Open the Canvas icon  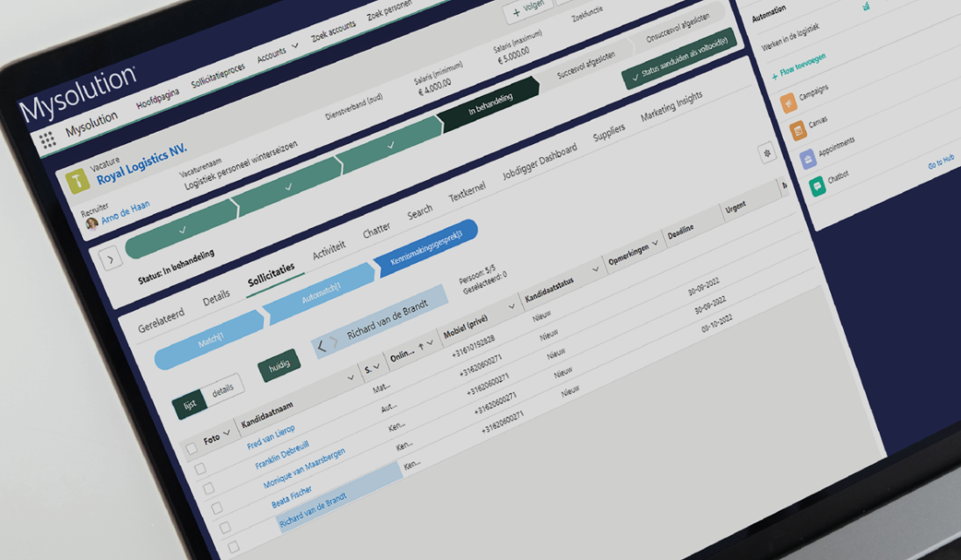(798, 131)
